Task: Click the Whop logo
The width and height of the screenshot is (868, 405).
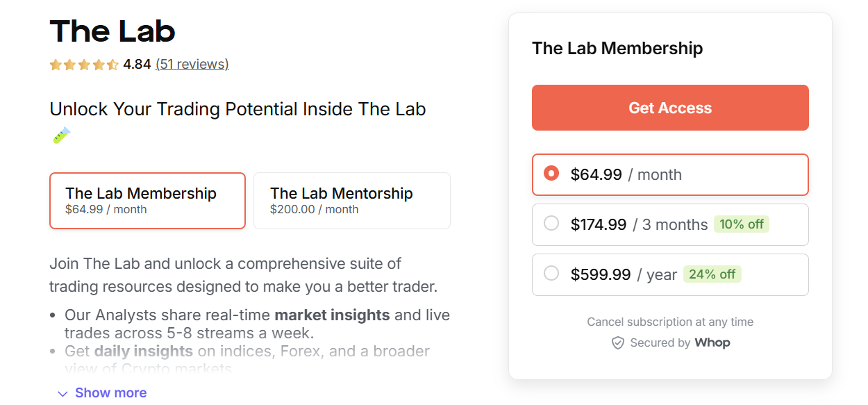Action: 713,342
